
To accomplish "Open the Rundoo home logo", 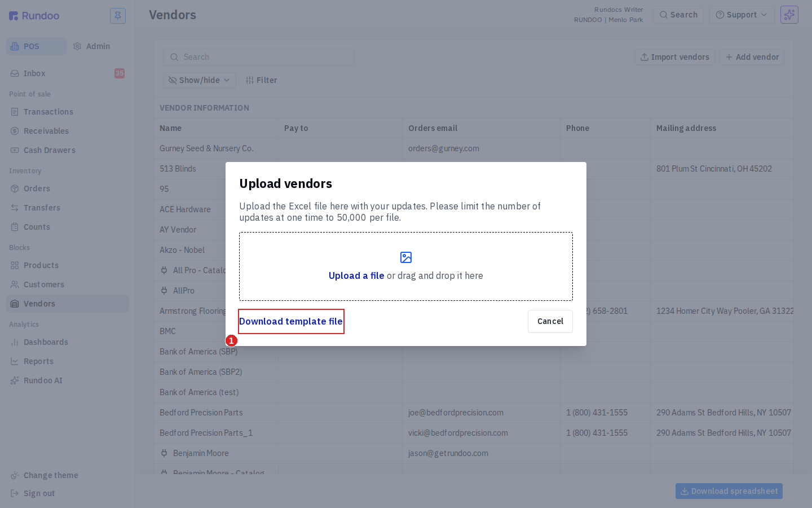I will tap(34, 16).
